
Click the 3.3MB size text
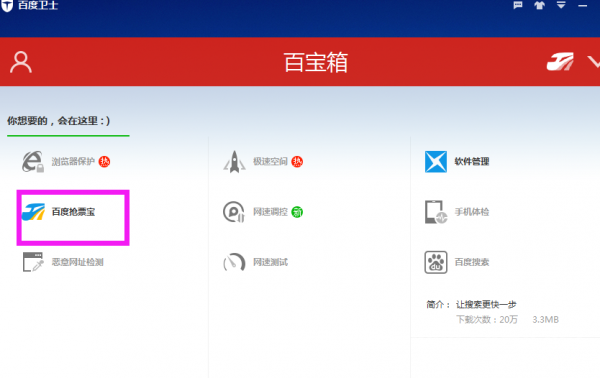(x=546, y=319)
